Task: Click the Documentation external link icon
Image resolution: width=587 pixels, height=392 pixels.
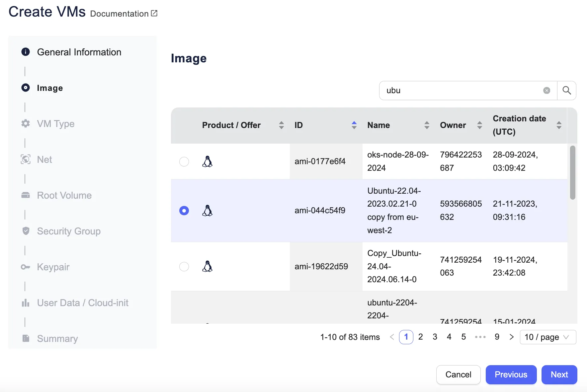Action: [154, 13]
